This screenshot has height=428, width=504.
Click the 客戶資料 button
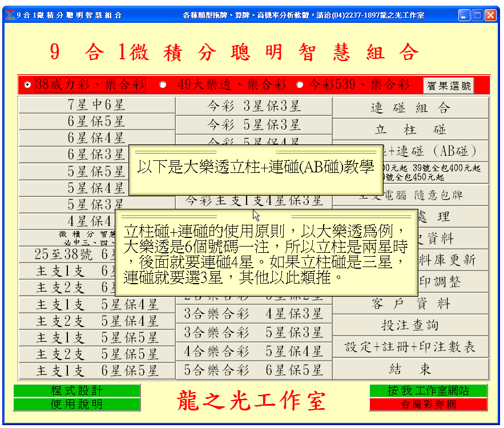[x=410, y=304]
